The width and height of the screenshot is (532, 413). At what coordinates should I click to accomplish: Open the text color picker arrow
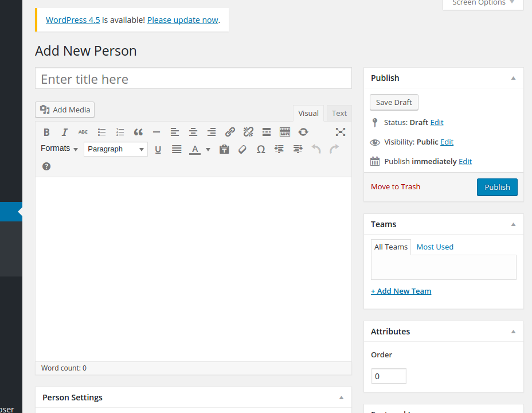click(x=208, y=149)
